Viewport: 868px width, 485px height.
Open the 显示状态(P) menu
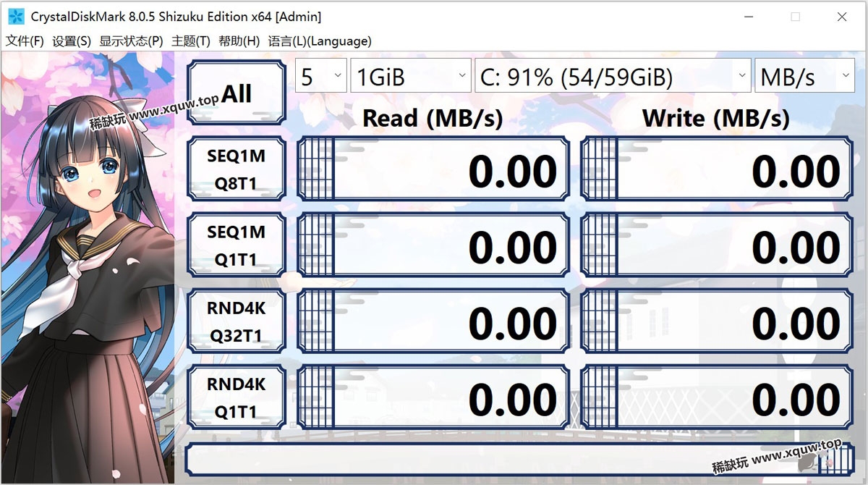coord(131,41)
